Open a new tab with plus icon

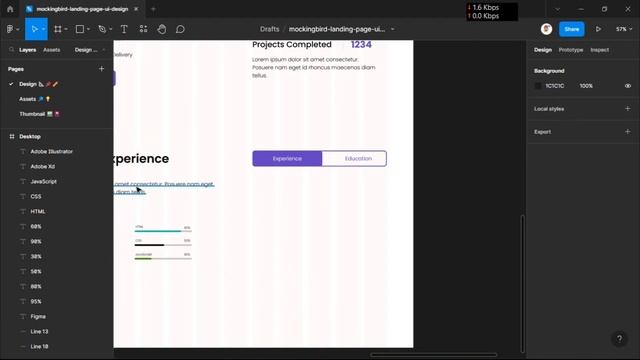click(x=153, y=9)
